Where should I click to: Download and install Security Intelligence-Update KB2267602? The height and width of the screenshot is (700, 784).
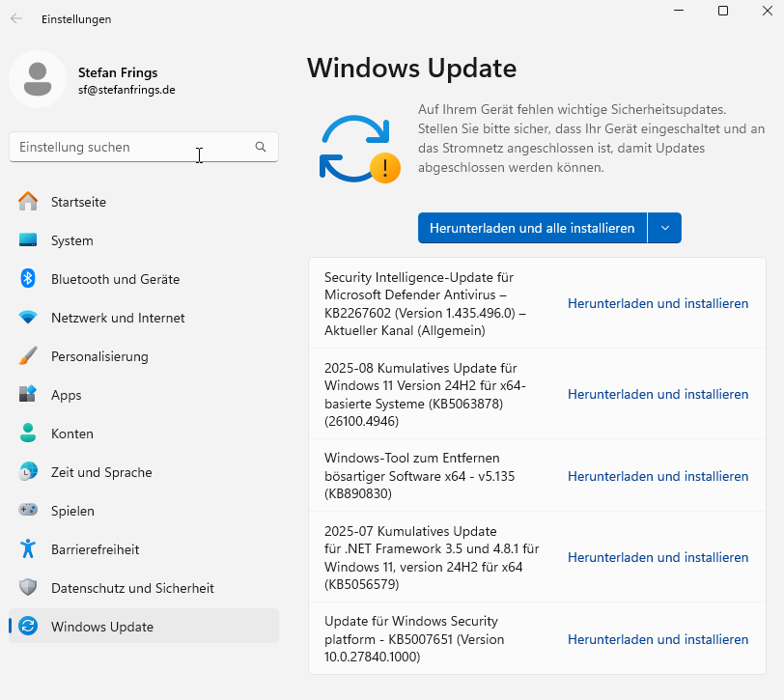[658, 303]
